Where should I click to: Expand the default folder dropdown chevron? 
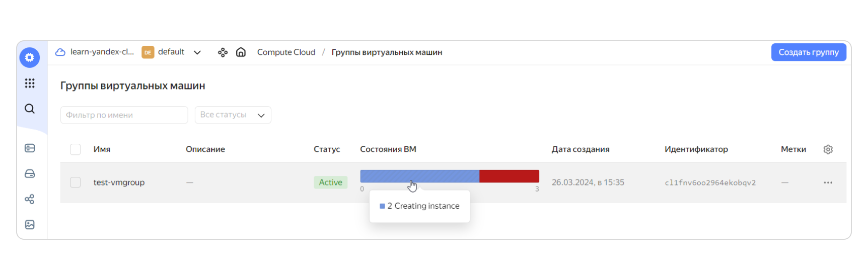coord(197,52)
